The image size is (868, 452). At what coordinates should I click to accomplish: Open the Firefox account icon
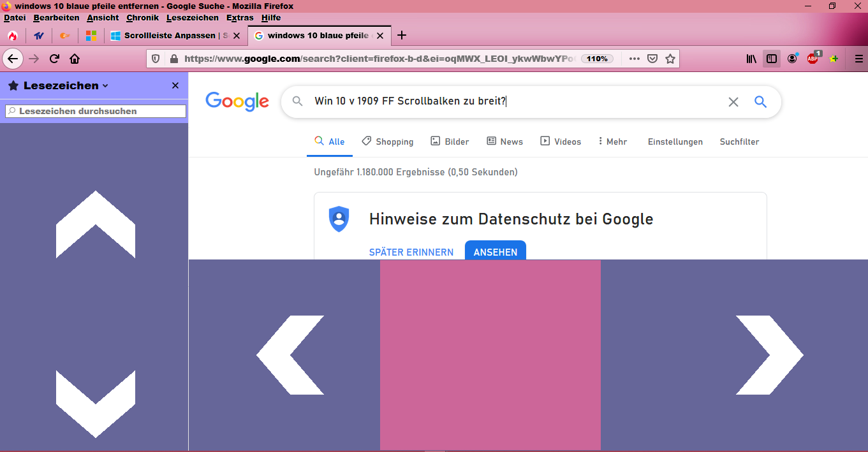[792, 59]
